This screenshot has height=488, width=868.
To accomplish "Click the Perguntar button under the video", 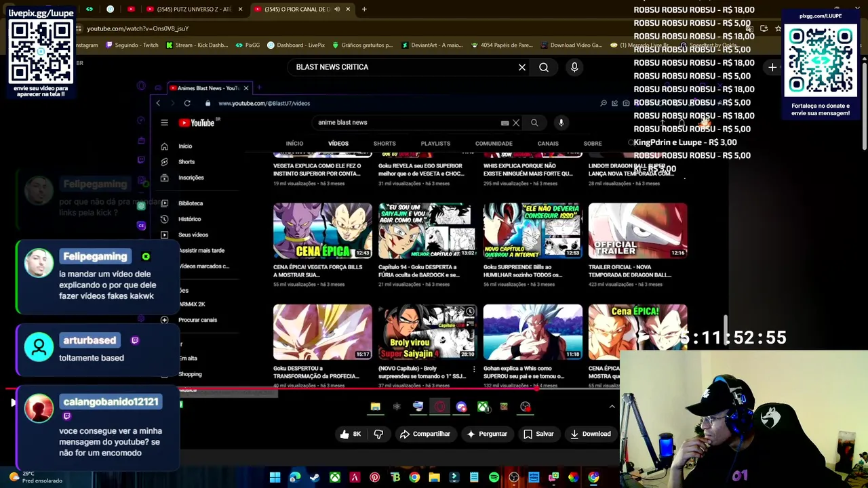I will click(x=486, y=434).
